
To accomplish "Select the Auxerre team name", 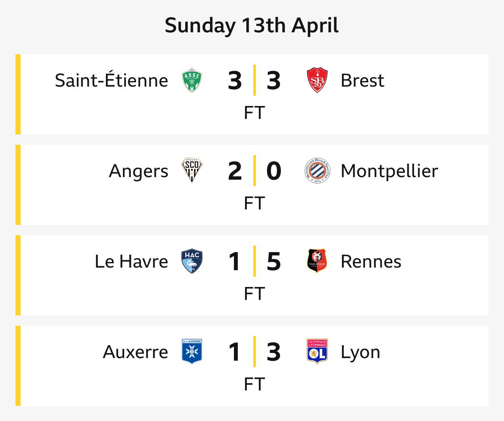I will (136, 352).
